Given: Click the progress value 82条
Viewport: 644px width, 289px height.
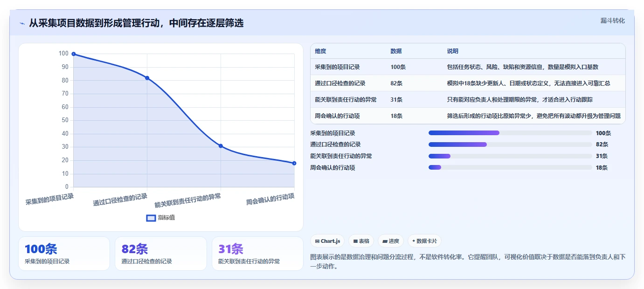Looking at the screenshot, I should click(602, 144).
